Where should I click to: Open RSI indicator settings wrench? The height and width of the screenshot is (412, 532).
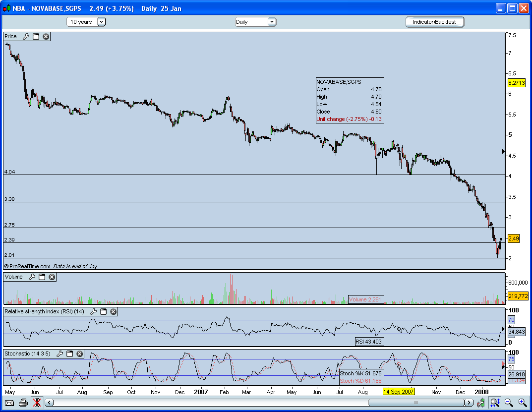94,311
